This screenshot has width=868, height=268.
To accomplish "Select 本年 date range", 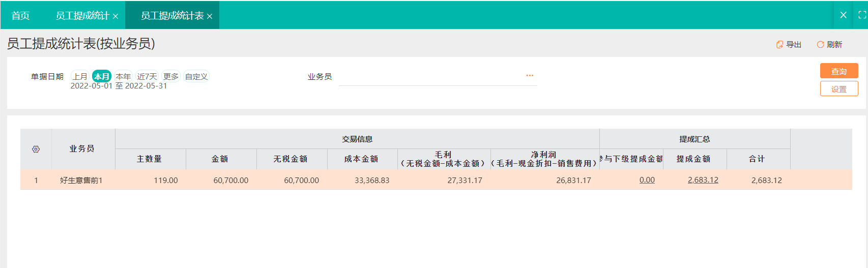I will click(123, 76).
